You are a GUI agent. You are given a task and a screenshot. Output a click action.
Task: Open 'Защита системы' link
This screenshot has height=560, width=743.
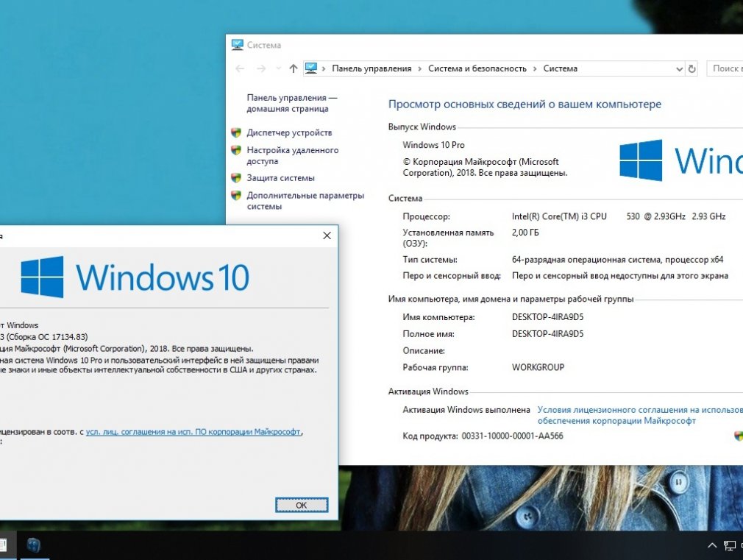[280, 178]
